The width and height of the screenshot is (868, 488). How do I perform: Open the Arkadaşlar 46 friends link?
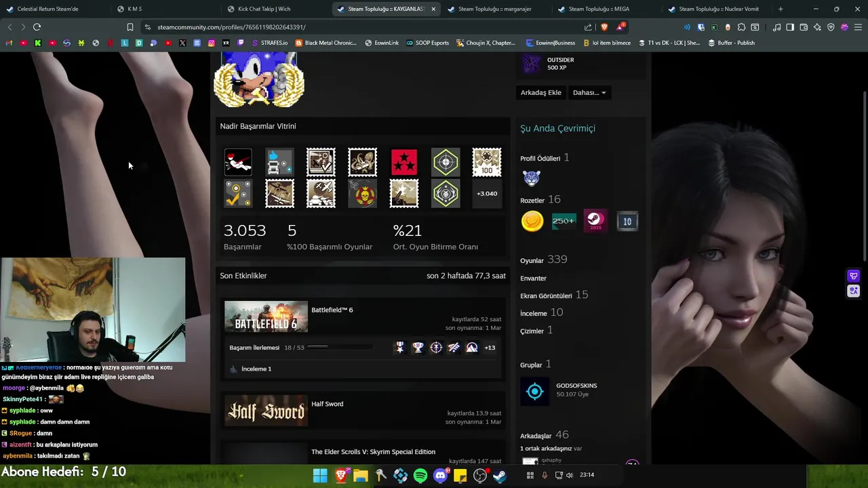click(544, 435)
